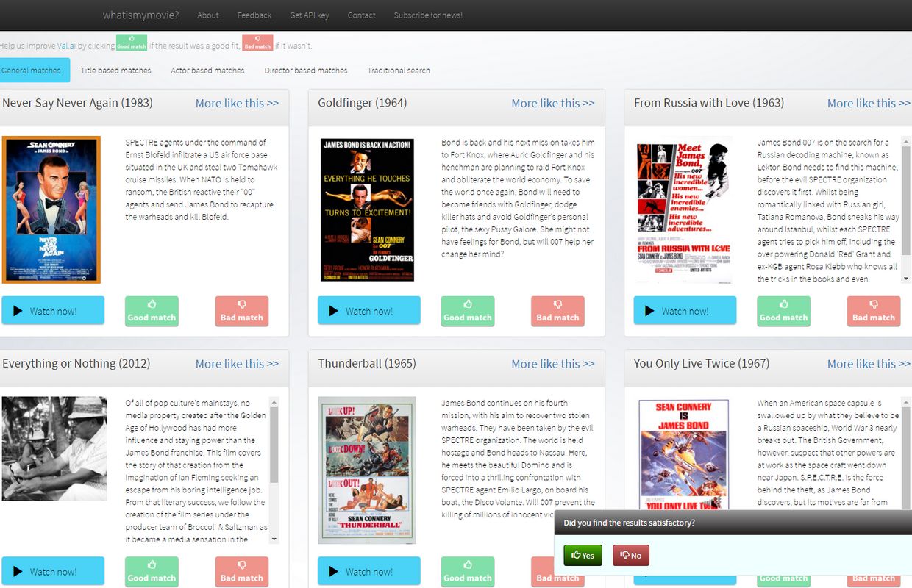The image size is (912, 588).
Task: Open Subscribe for news! link
Action: pos(427,15)
